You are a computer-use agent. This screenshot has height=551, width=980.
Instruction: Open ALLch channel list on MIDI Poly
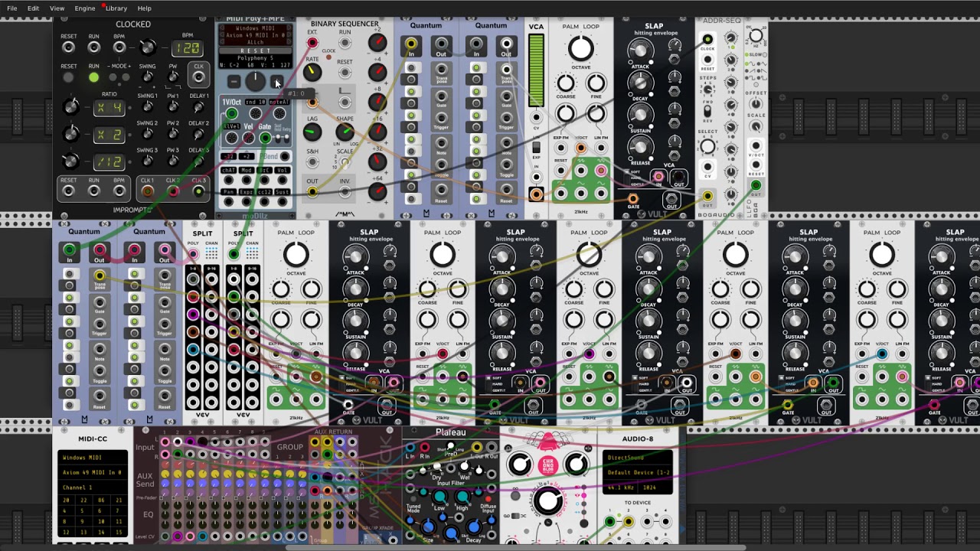click(256, 42)
